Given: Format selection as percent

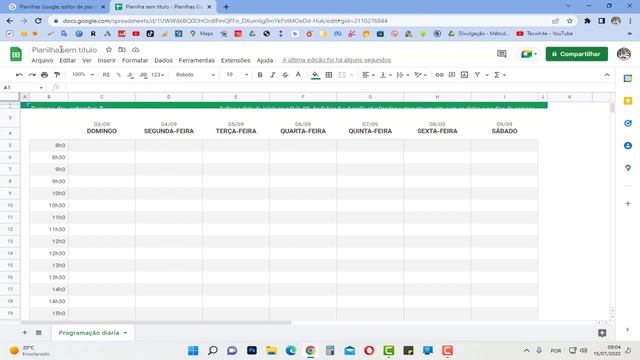Looking at the screenshot, I should point(119,75).
